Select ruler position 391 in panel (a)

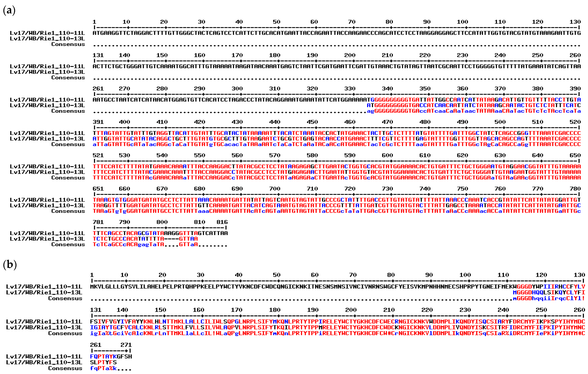point(98,122)
